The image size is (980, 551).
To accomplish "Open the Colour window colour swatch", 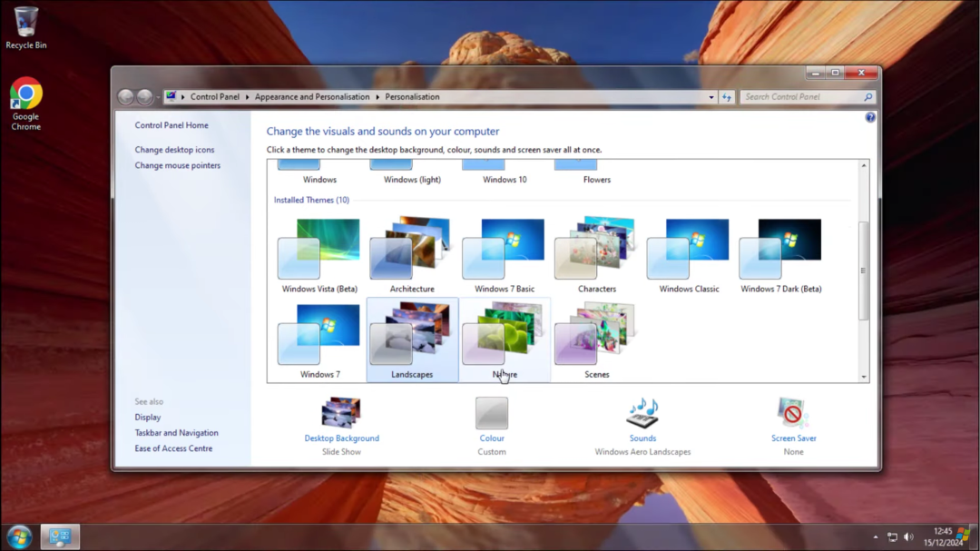I will point(492,414).
